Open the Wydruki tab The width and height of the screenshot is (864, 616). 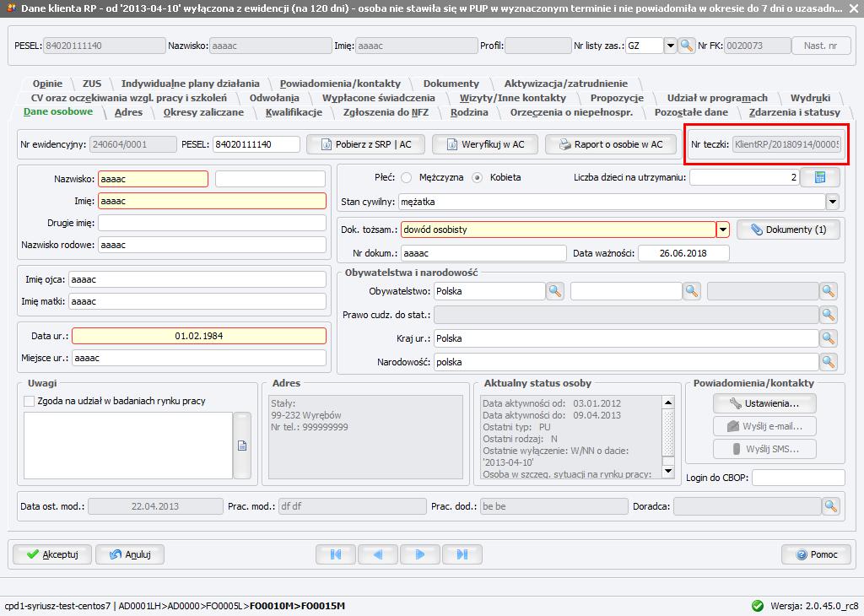pos(810,98)
